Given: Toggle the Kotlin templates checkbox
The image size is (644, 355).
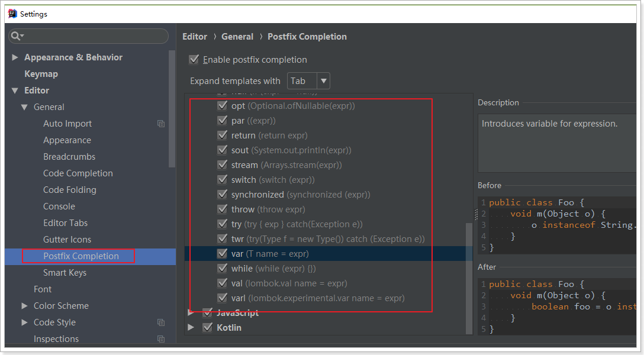Looking at the screenshot, I should click(207, 327).
